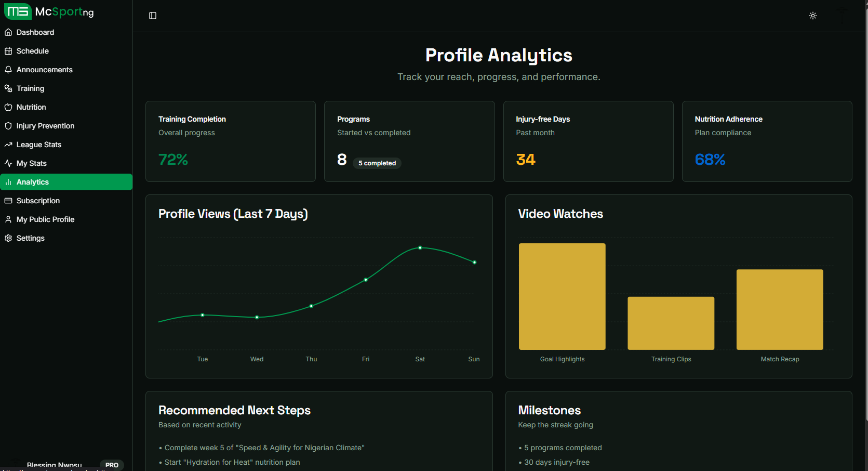Click the Goal Highlights bar in Video Watches
The width and height of the screenshot is (868, 471).
pos(562,296)
